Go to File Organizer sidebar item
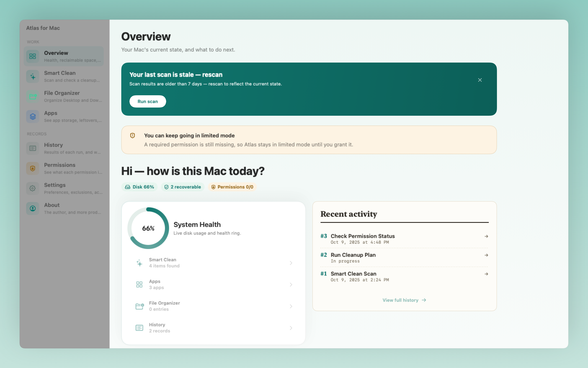 [x=64, y=96]
